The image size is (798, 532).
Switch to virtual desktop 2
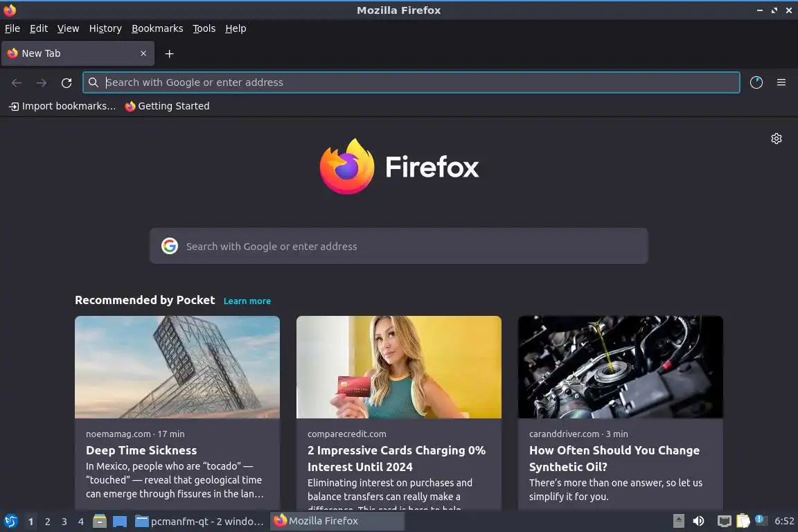[x=47, y=522]
